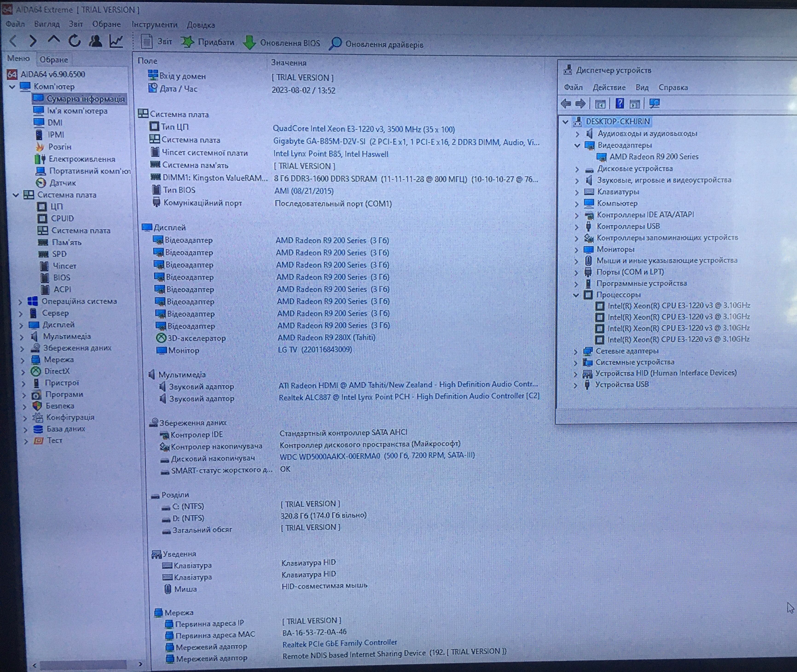Click WDC WD5000AAKX-00ERMA0 disk drive link
797x672 pixels.
(x=377, y=455)
